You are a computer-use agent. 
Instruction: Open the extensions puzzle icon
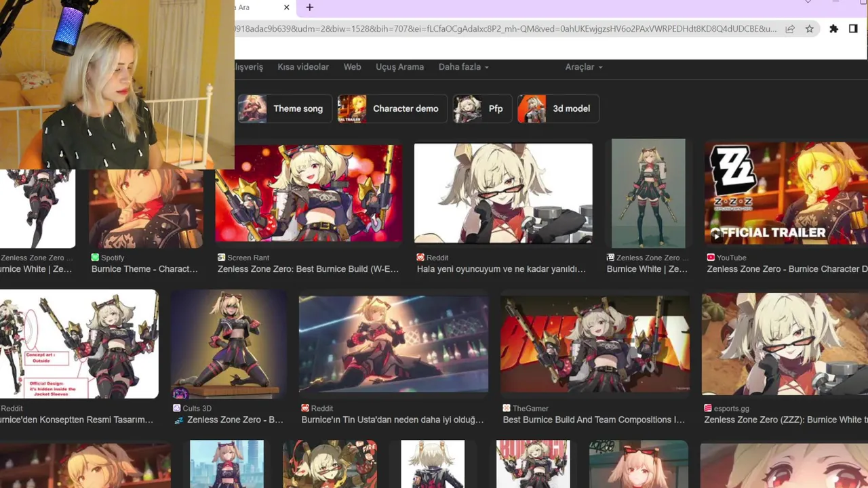pyautogui.click(x=833, y=28)
